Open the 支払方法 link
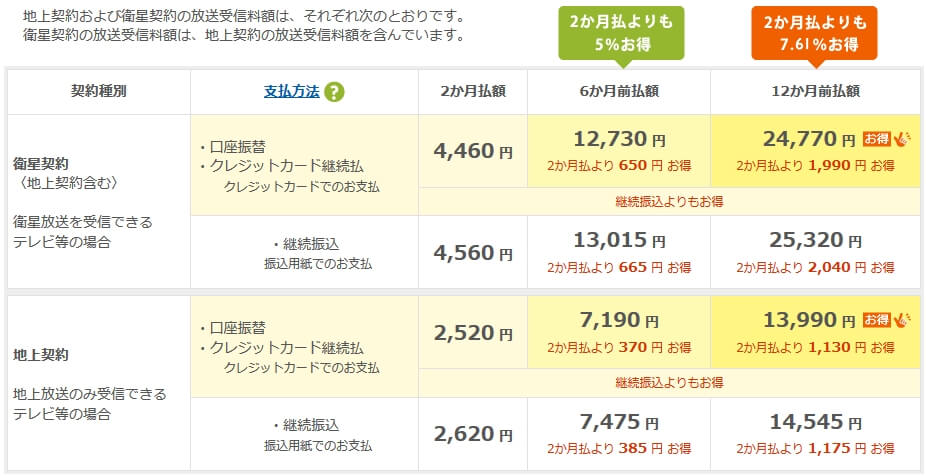Image resolution: width=926 pixels, height=476 pixels. 291,91
